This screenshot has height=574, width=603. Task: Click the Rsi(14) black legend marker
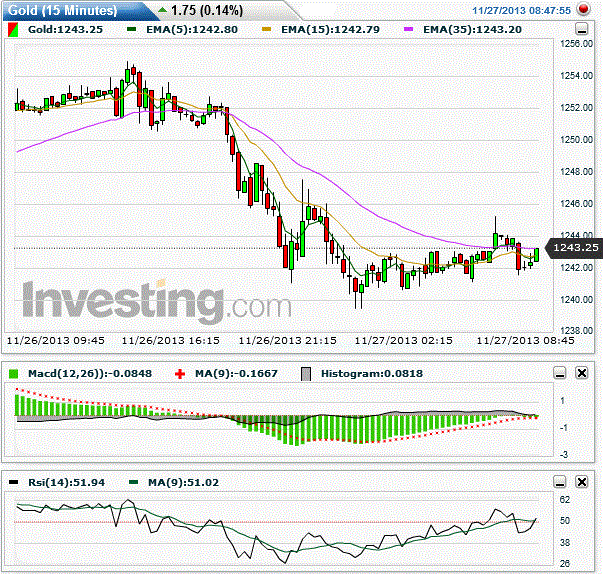[13, 482]
